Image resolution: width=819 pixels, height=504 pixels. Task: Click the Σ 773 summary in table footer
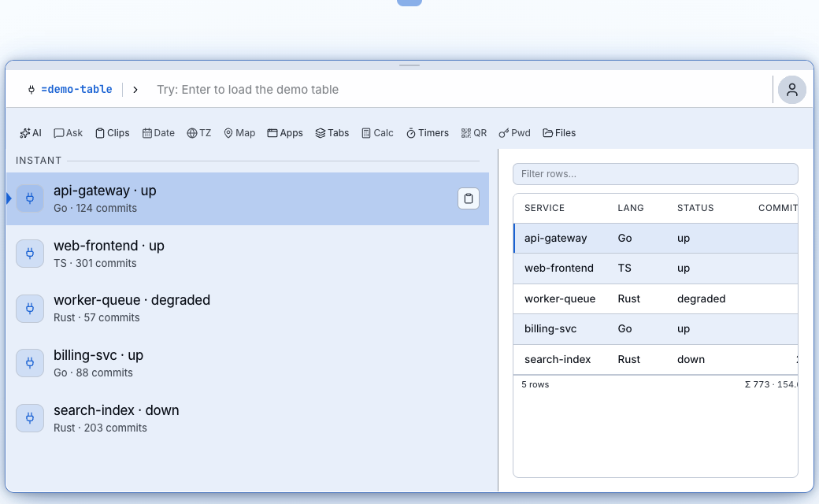(757, 384)
